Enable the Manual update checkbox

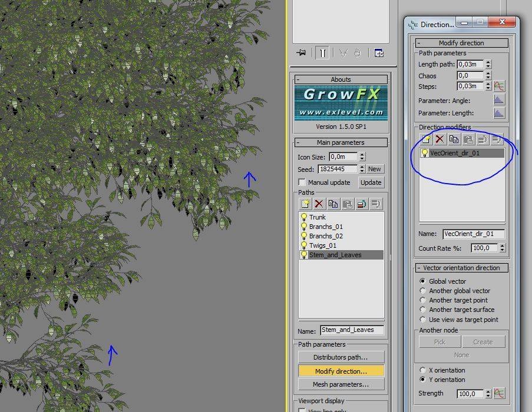tap(302, 182)
